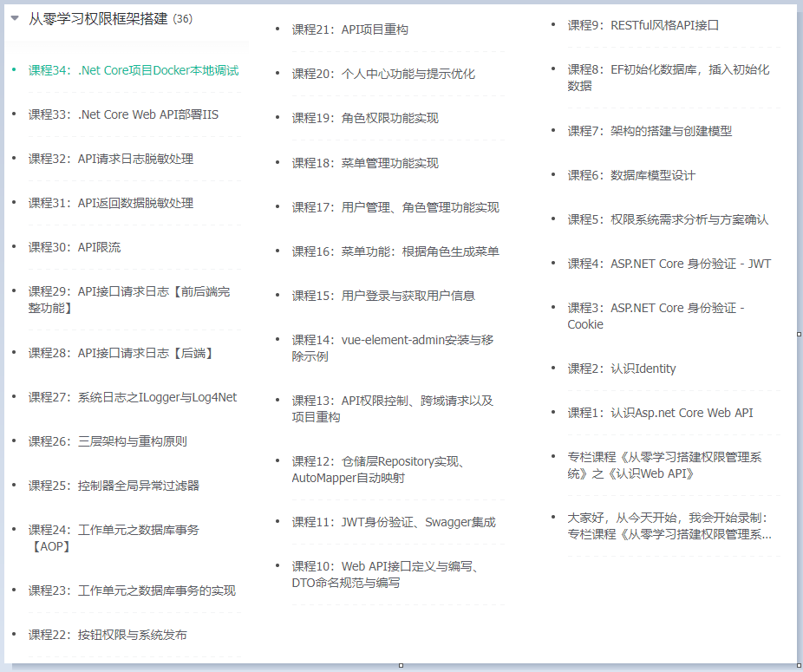Open 课程2: 认识Identity
Viewport: 803px width, 672px height.
(622, 369)
